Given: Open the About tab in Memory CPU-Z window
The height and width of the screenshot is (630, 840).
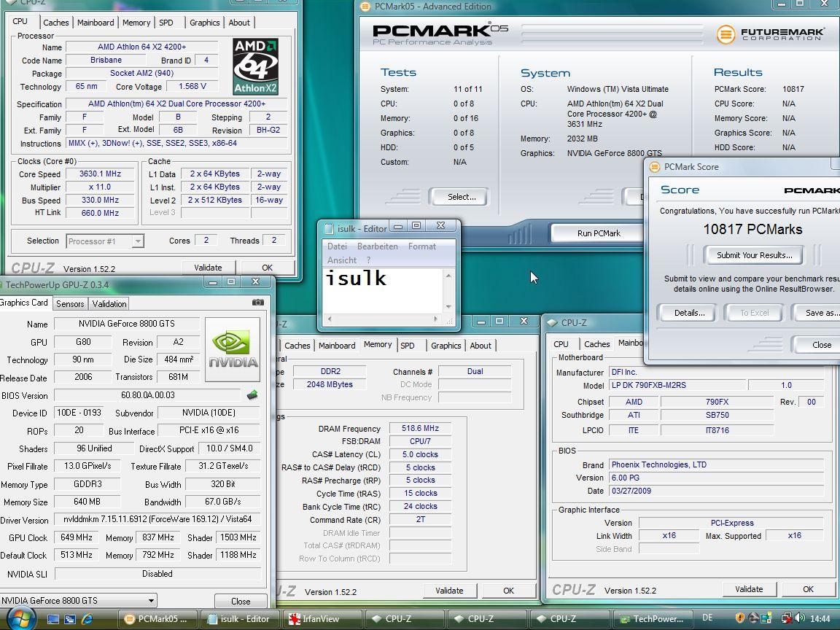Looking at the screenshot, I should tap(480, 346).
